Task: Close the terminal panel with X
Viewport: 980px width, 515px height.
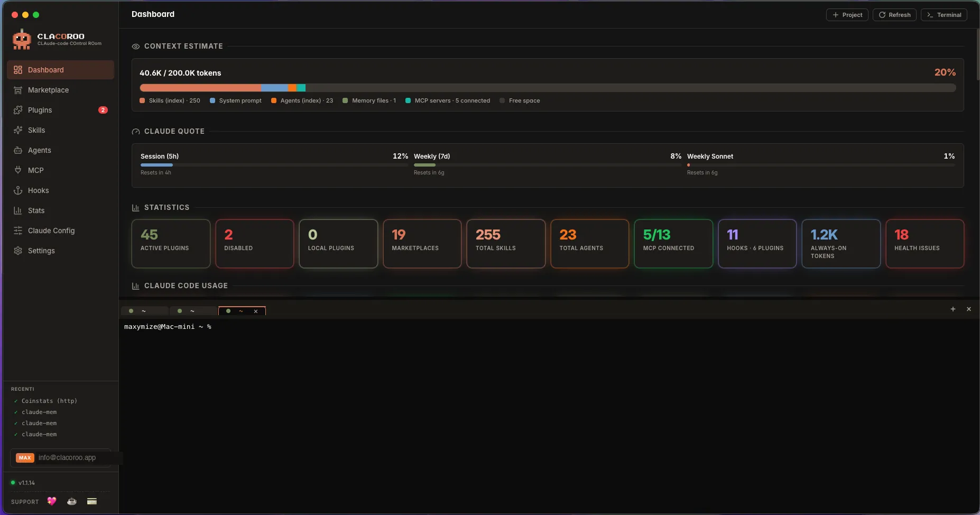Action: pyautogui.click(x=969, y=309)
